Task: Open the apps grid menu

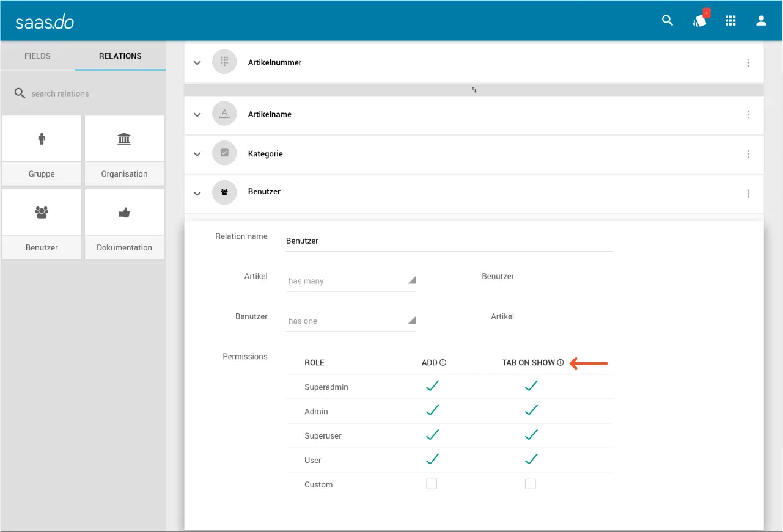Action: [730, 21]
